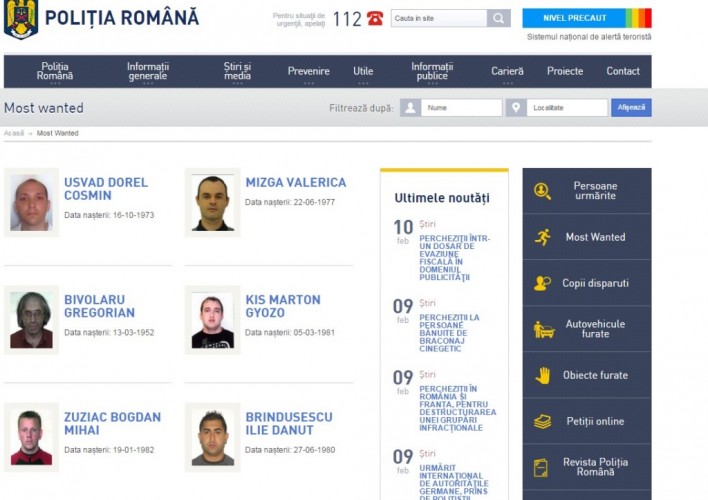Open USVAD DOREL COSMIN profile link
This screenshot has width=708, height=500.
tap(105, 189)
